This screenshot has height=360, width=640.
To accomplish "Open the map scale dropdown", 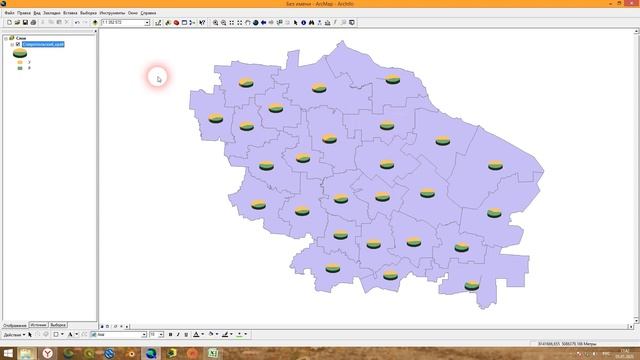I will pos(147,23).
